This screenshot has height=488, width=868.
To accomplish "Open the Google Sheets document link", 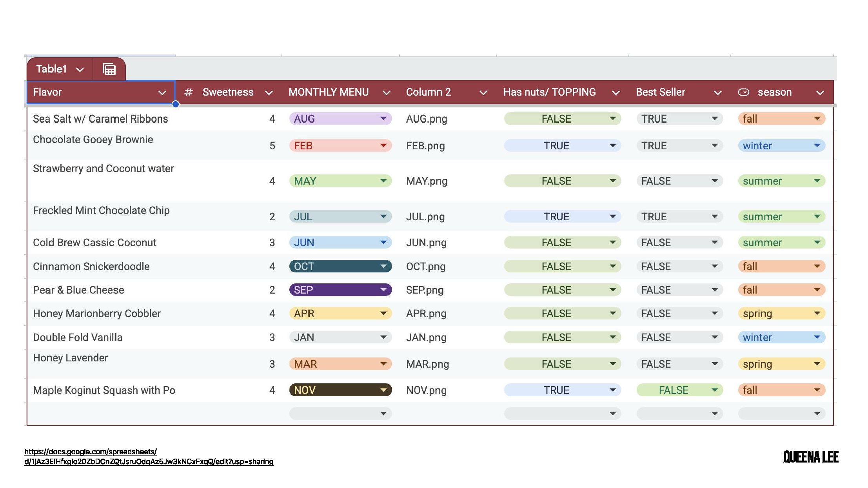I will [149, 457].
